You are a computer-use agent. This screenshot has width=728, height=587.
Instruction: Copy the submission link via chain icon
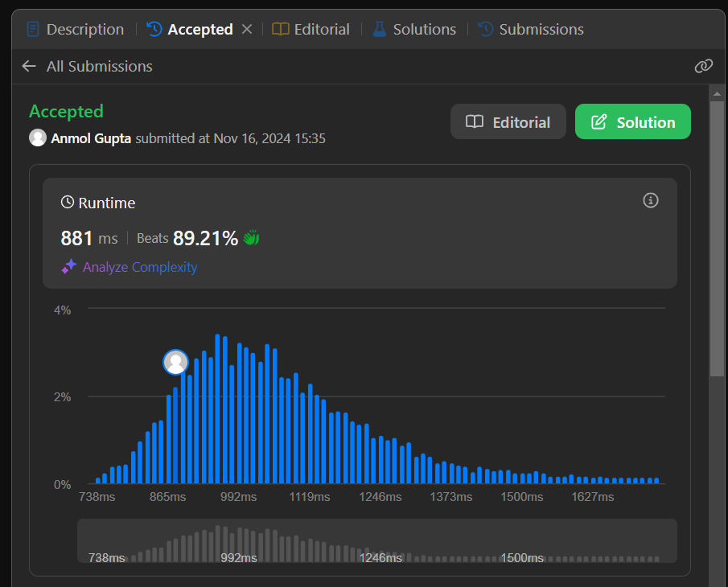pos(703,66)
